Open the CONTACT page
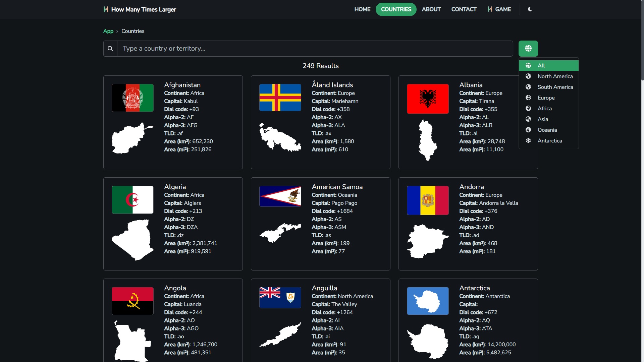 tap(464, 9)
